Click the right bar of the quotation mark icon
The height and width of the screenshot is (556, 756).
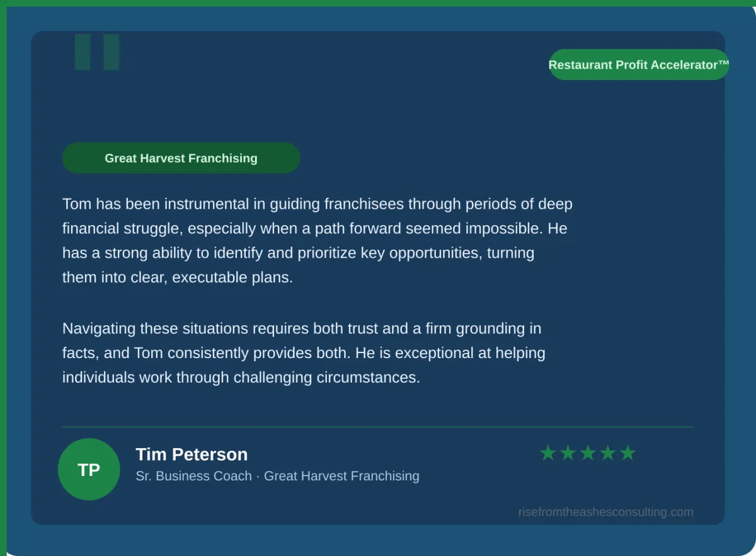click(x=111, y=52)
